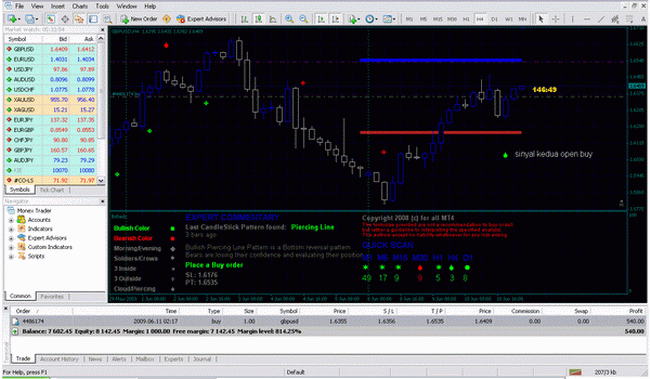Screen dimensions: 650x379
Task: Select the Trendline drawing tool
Action: (x=601, y=19)
